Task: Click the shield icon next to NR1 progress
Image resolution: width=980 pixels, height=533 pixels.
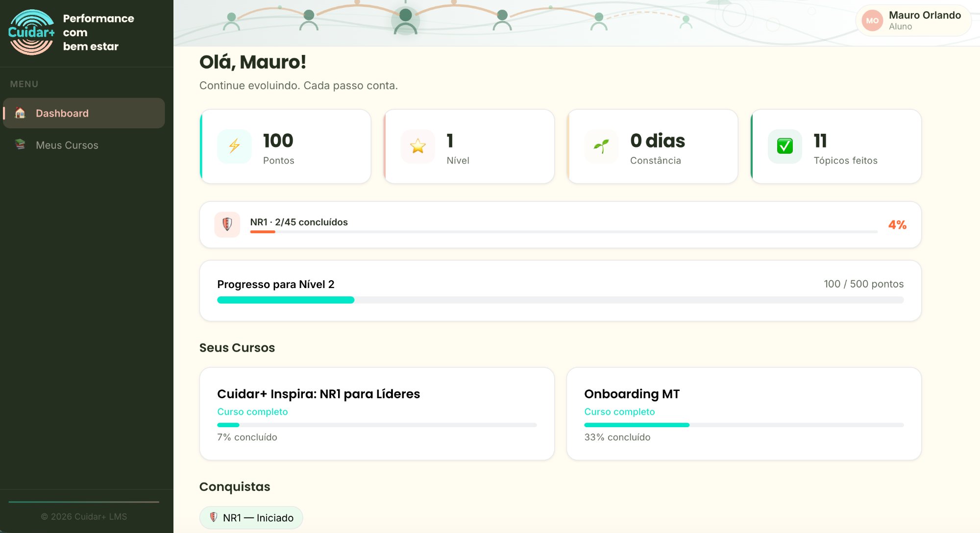Action: click(x=227, y=224)
